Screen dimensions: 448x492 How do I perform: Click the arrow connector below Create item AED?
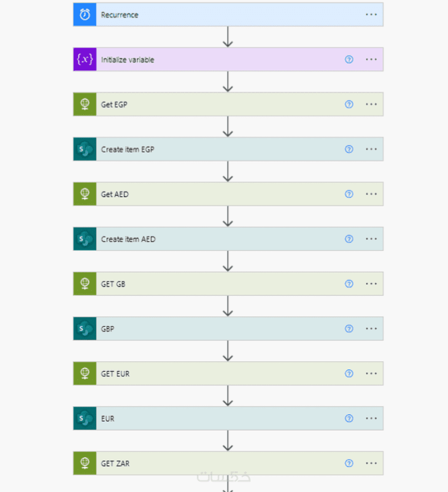228,261
